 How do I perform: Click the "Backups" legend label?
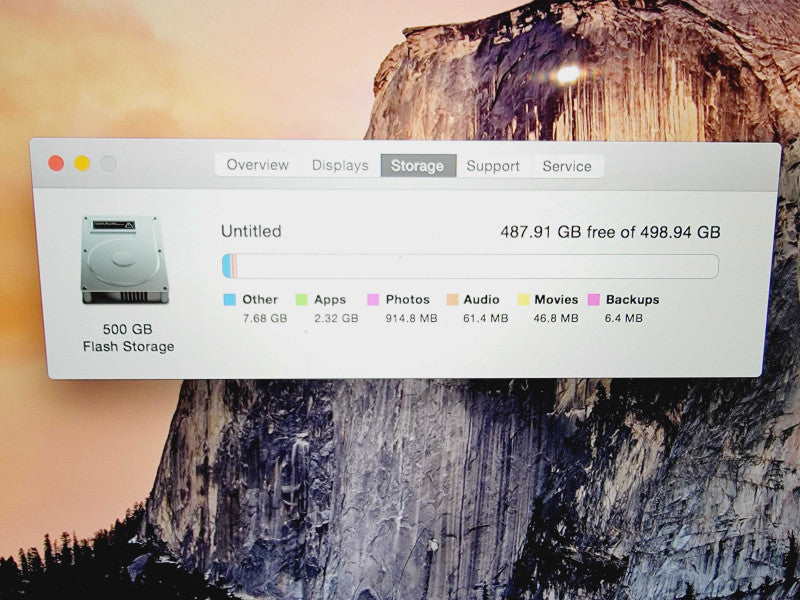[633, 299]
